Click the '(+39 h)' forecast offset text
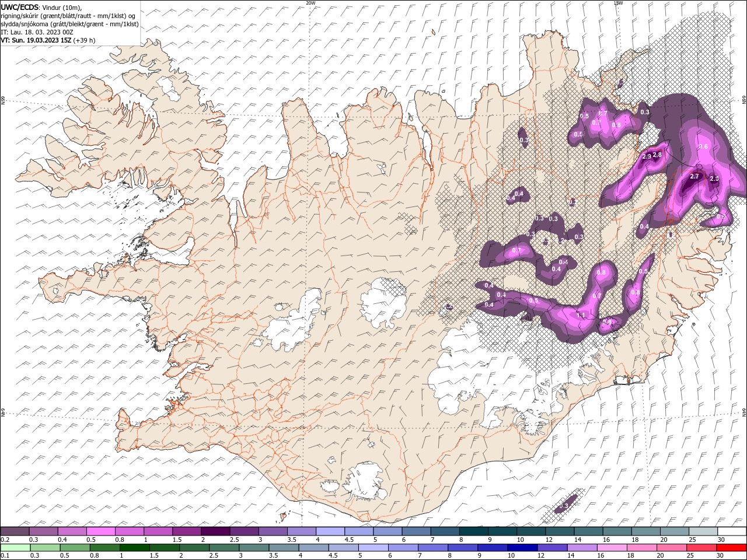747x560 pixels. [x=85, y=40]
